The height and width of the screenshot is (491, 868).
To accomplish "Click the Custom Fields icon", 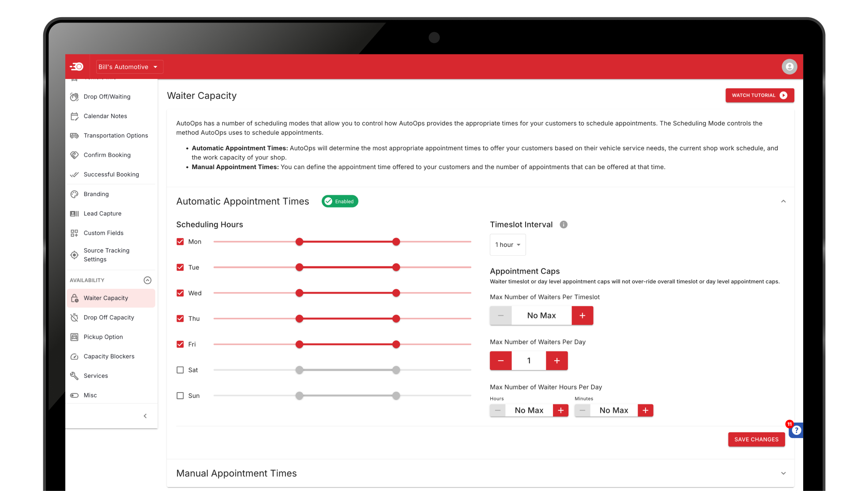I will pyautogui.click(x=74, y=233).
